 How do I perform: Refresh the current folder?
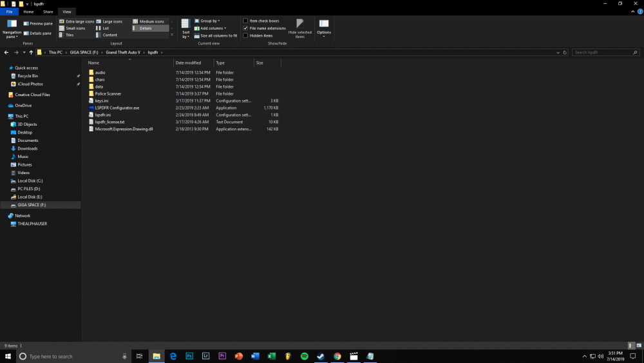(x=565, y=53)
